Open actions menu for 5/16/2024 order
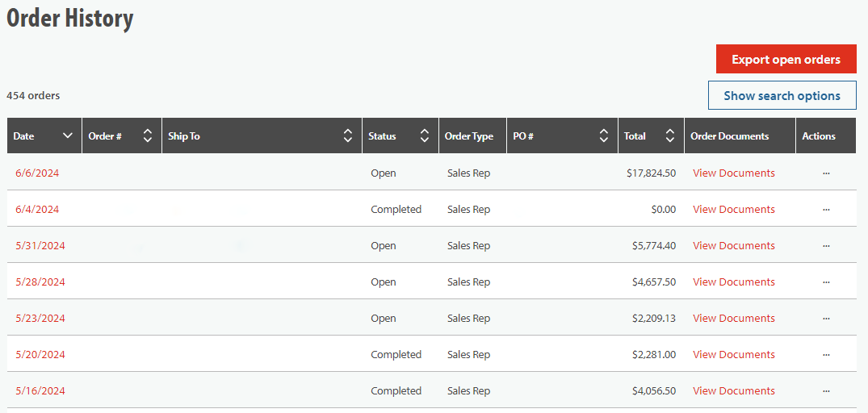 (x=825, y=391)
